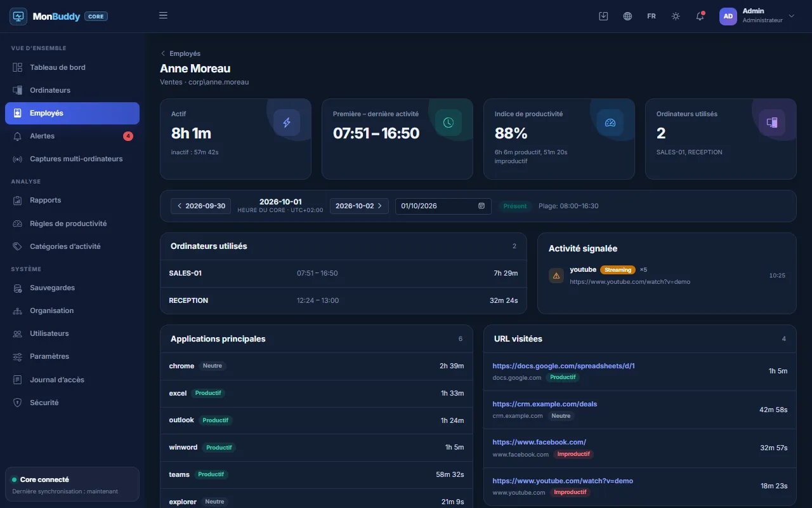This screenshot has height=508, width=812.
Task: Open the youtube.com/watch?v=demo link in URL visitées
Action: 563,481
